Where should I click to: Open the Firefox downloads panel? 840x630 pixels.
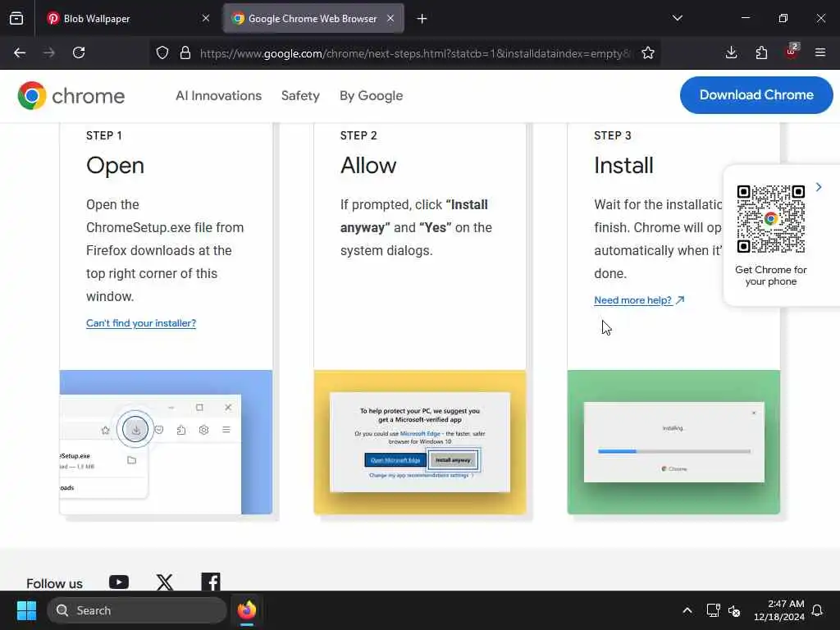point(731,52)
